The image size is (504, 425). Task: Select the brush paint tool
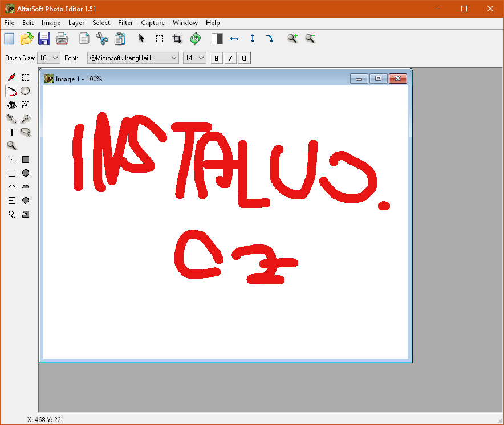pyautogui.click(x=11, y=92)
